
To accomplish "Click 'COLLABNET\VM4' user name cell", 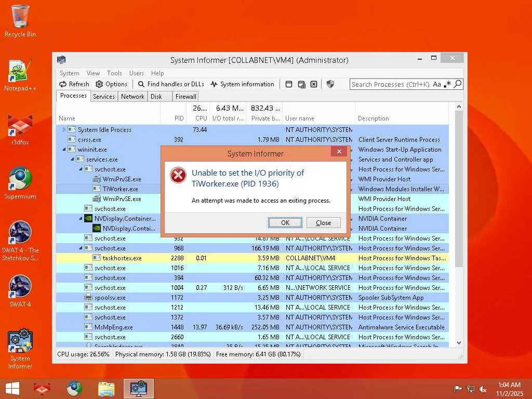I will pyautogui.click(x=311, y=258).
